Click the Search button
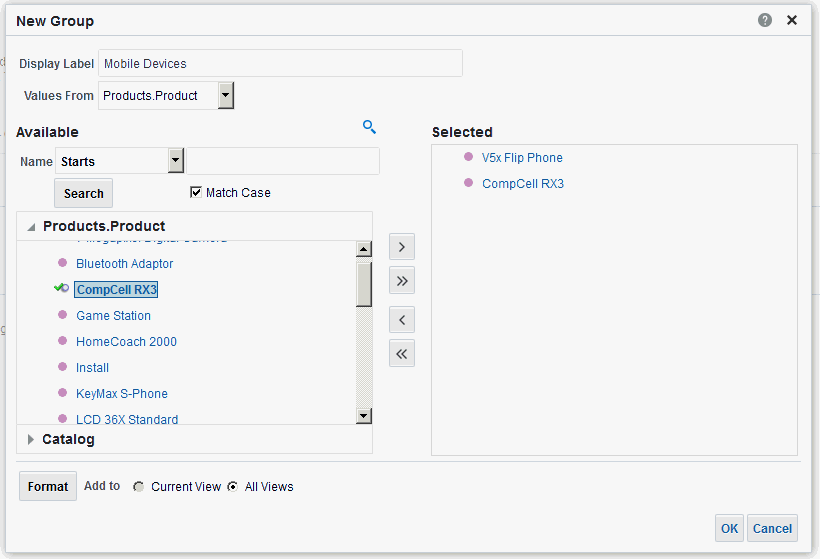 pyautogui.click(x=84, y=193)
